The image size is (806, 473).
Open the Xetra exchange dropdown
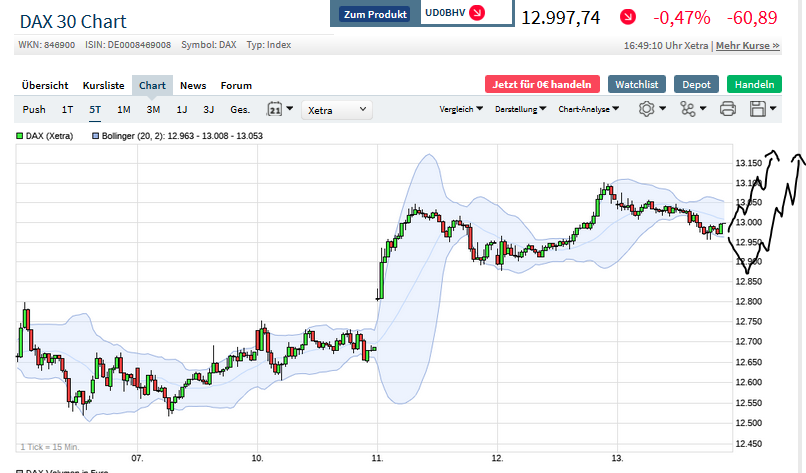(x=337, y=109)
